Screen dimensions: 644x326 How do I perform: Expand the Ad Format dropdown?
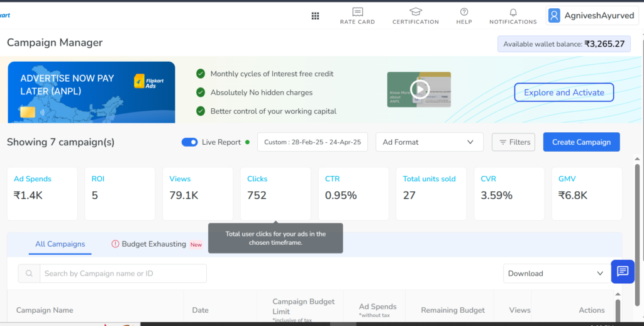click(x=429, y=142)
